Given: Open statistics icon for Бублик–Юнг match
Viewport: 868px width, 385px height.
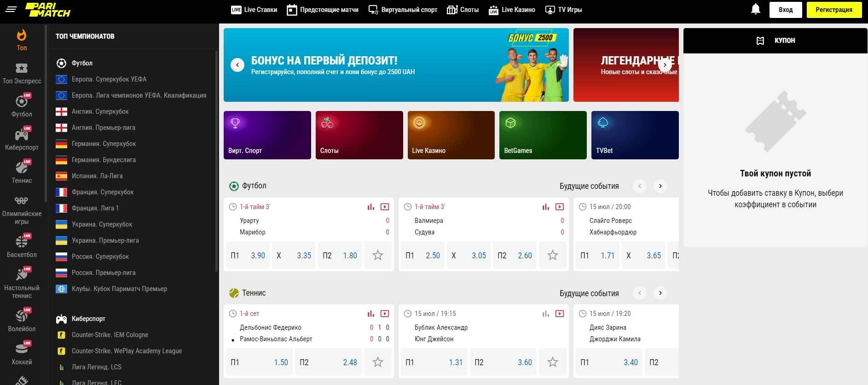Looking at the screenshot, I should point(546,314).
